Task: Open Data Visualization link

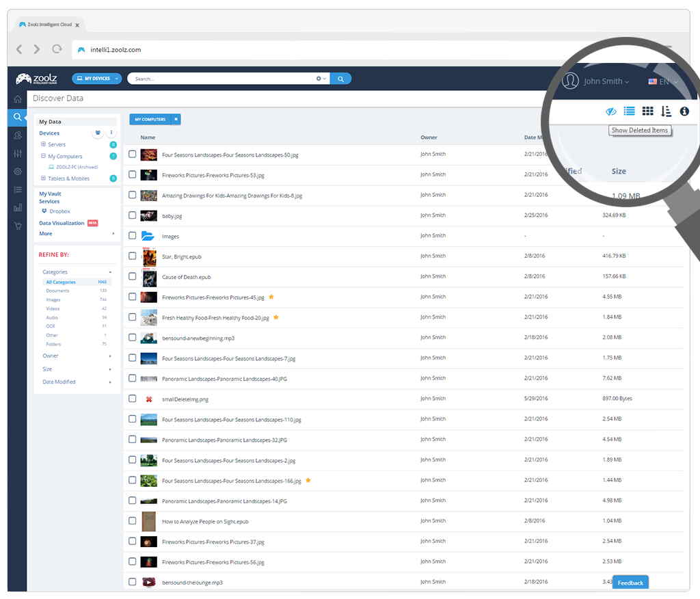Action: coord(62,223)
